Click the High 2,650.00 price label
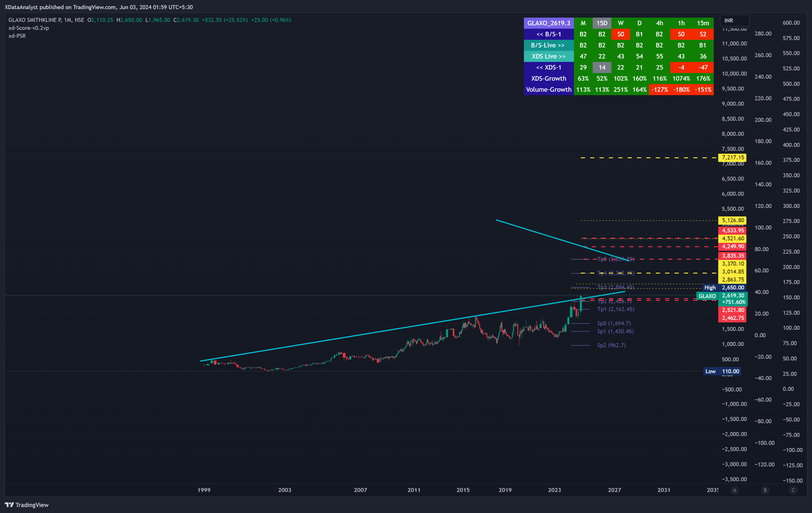This screenshot has width=812, height=513. pos(724,287)
